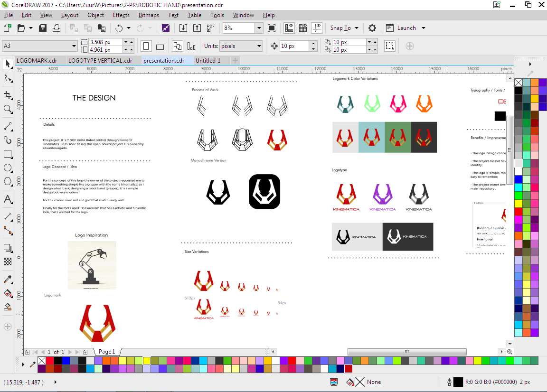
Task: Select the Drop Shadow tool
Action: [x=8, y=248]
